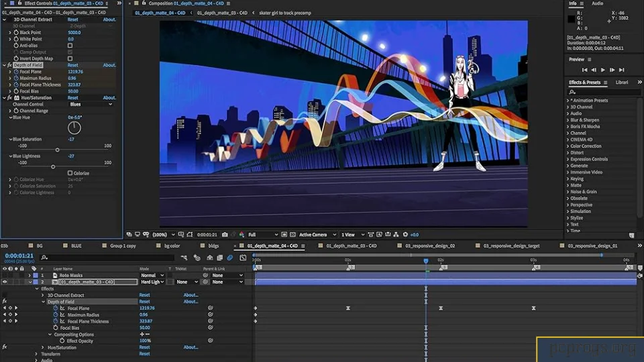This screenshot has height=362, width=644.
Task: Go to next Maximun Radius keyframe
Action: coord(16,314)
